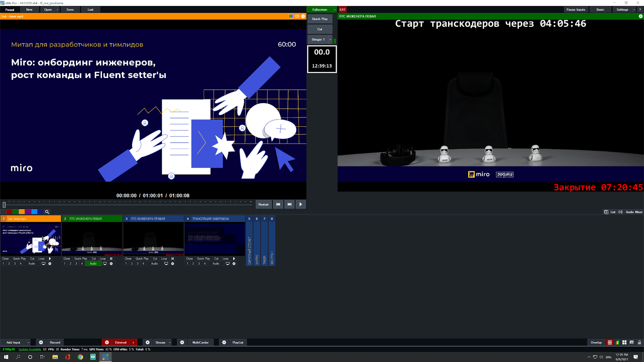This screenshot has width=644, height=362.
Task: Open settings gear for ТРАНСЛЯЦИЯ ЗАВЕРШЕНА input
Action: (234, 263)
